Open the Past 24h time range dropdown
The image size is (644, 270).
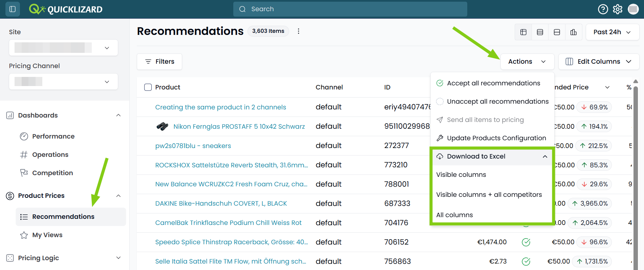(x=612, y=32)
